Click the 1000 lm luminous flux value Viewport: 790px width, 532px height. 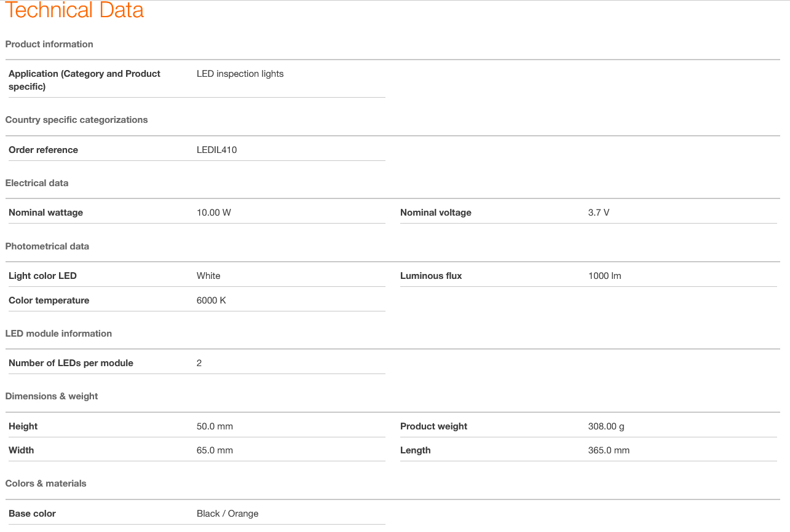click(605, 276)
